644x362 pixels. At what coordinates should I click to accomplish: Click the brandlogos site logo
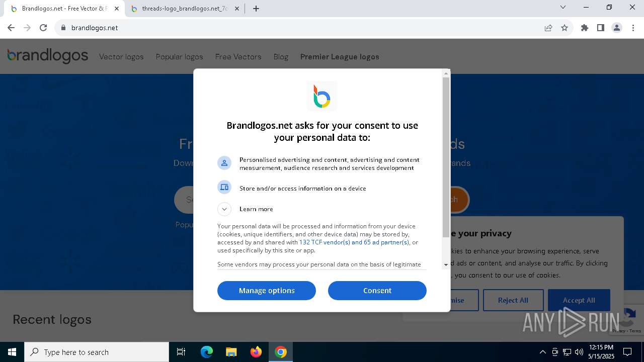[48, 55]
